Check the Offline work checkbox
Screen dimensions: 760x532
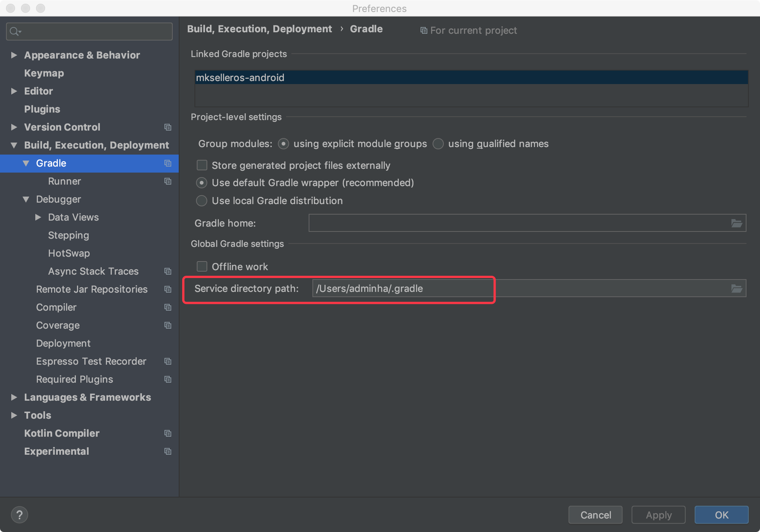[202, 267]
